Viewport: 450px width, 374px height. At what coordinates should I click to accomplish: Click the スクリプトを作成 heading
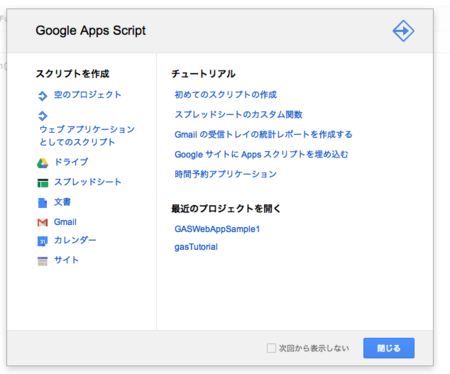coord(73,74)
